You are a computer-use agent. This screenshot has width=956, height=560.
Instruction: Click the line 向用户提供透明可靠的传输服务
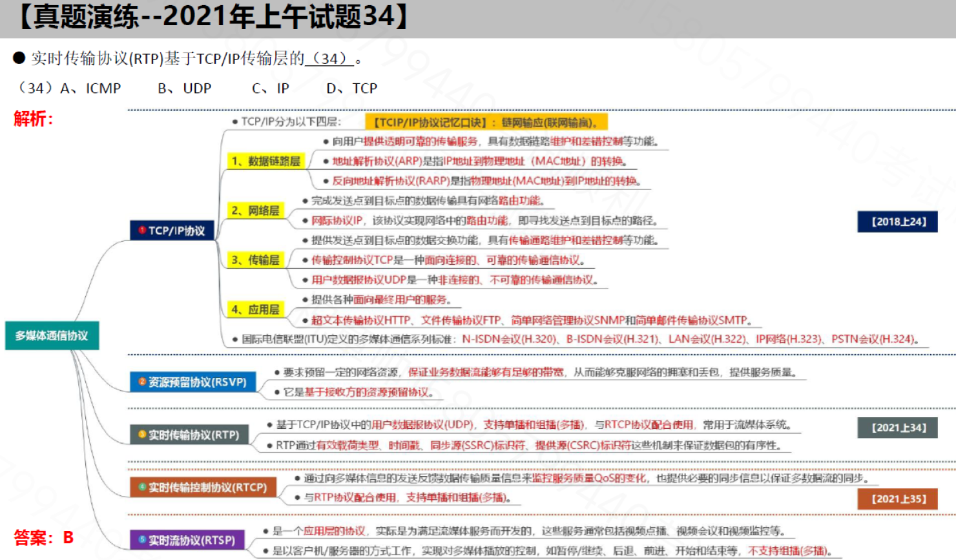coord(490,141)
